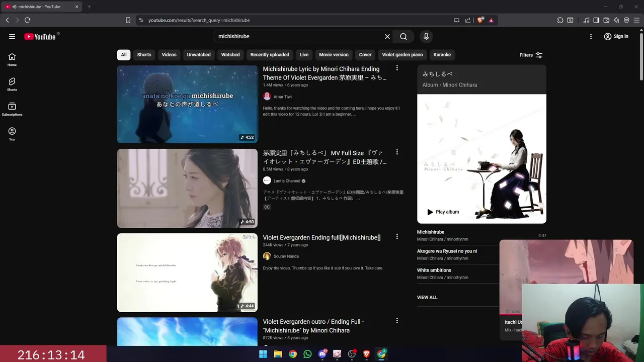Open the extensions puzzle icon
This screenshot has height=362, width=644.
[560, 20]
